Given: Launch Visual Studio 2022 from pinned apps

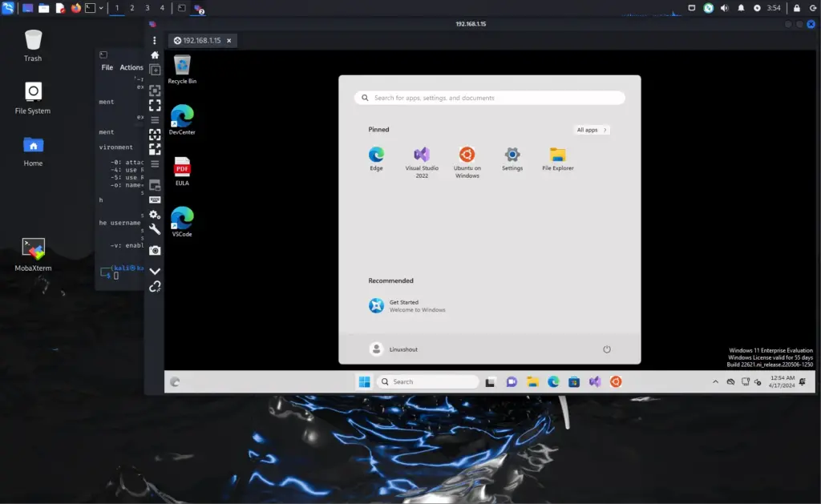Looking at the screenshot, I should point(422,162).
